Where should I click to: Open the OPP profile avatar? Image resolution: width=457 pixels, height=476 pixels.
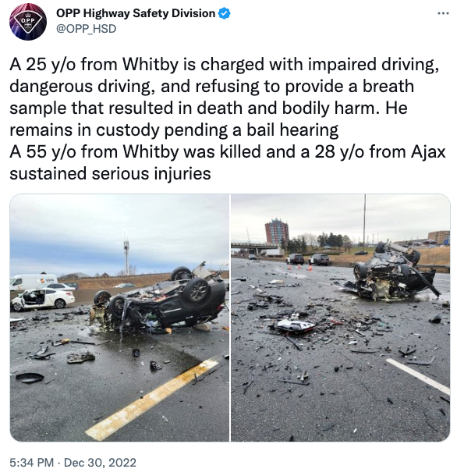tap(28, 22)
